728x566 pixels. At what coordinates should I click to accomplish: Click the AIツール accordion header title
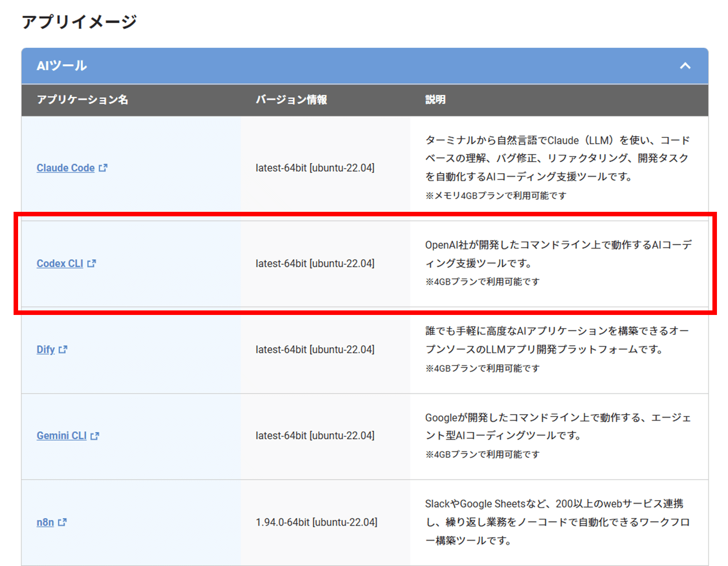pyautogui.click(x=62, y=66)
